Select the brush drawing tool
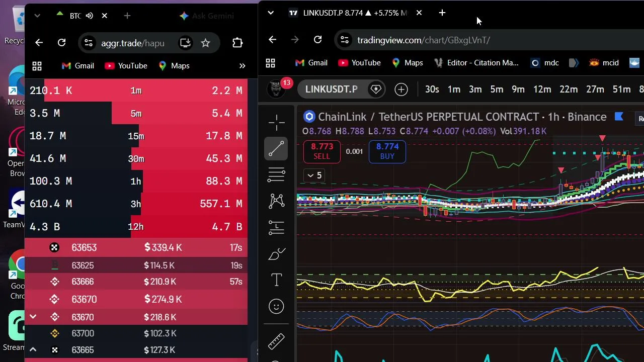644x362 pixels. pyautogui.click(x=276, y=254)
